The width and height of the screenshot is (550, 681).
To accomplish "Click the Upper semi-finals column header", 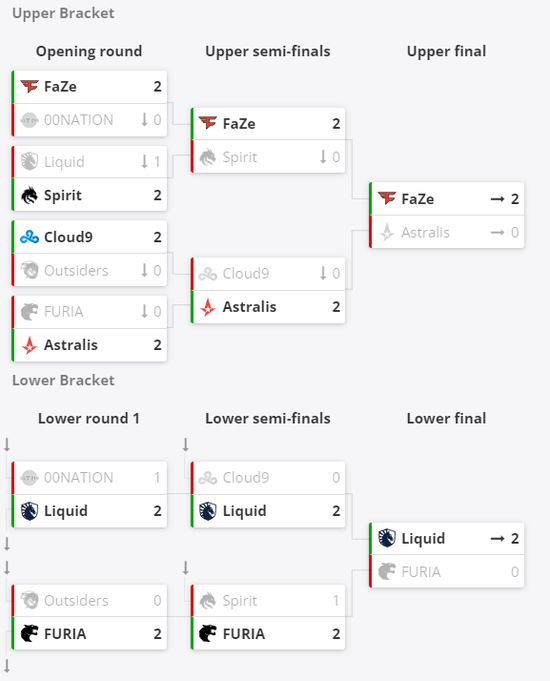I will (268, 51).
